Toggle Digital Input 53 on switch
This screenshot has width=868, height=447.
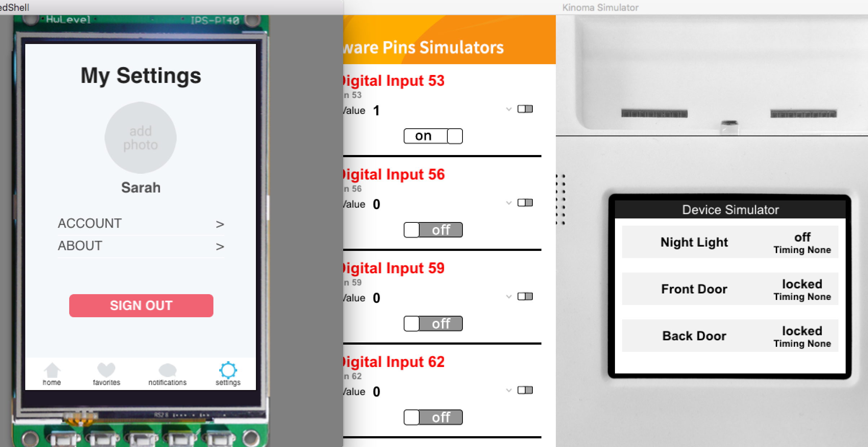pyautogui.click(x=433, y=135)
